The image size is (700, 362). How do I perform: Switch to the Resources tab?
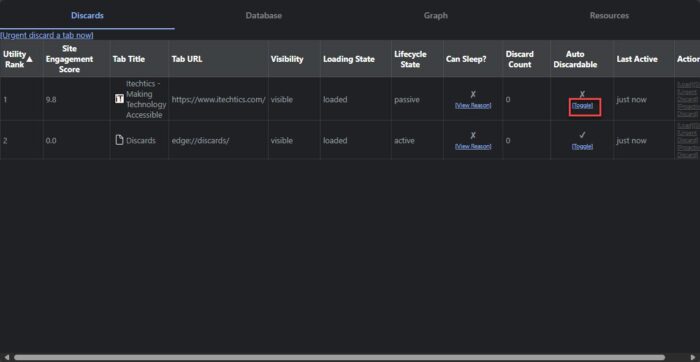[x=609, y=16]
